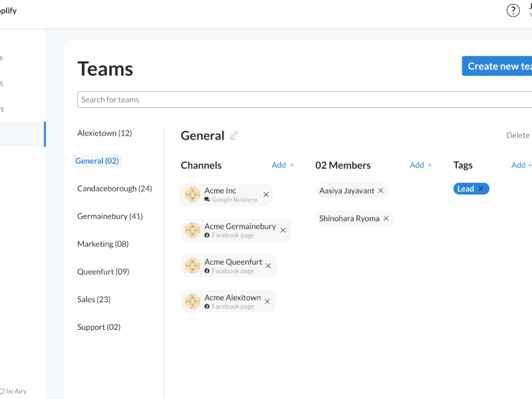The height and width of the screenshot is (399, 532).
Task: Remove the Acme Queenfurt channel
Action: pyautogui.click(x=269, y=266)
